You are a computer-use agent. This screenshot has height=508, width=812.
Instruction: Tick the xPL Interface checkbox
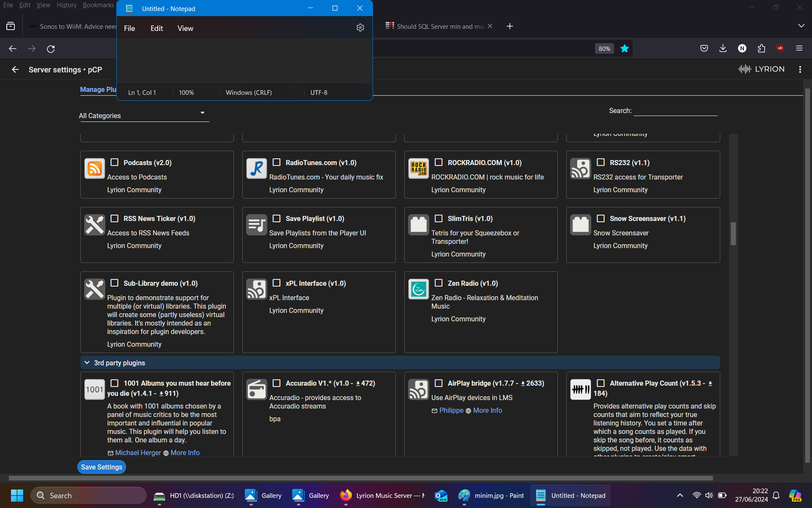[x=277, y=283]
